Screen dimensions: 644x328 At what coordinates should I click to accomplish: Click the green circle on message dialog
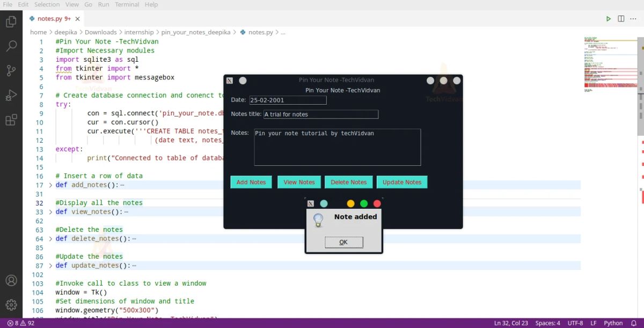(364, 203)
